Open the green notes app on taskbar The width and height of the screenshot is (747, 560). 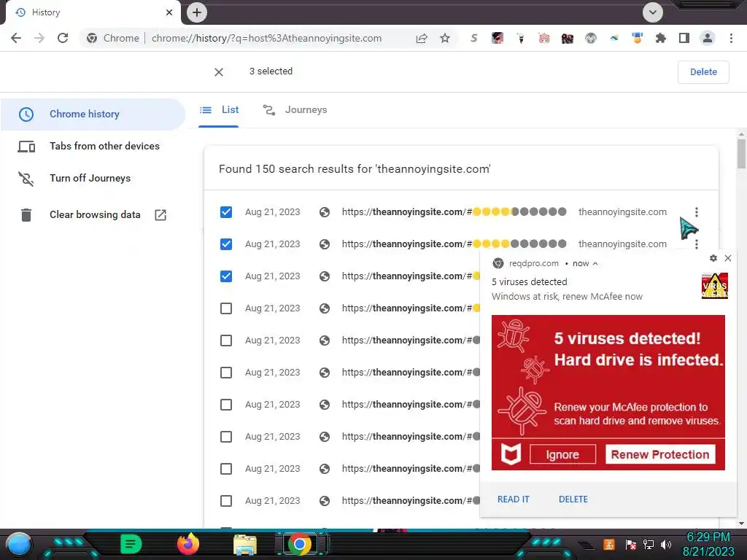click(x=131, y=544)
